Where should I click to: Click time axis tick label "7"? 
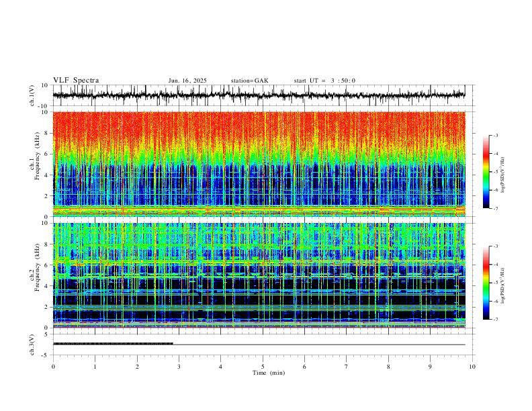point(347,367)
